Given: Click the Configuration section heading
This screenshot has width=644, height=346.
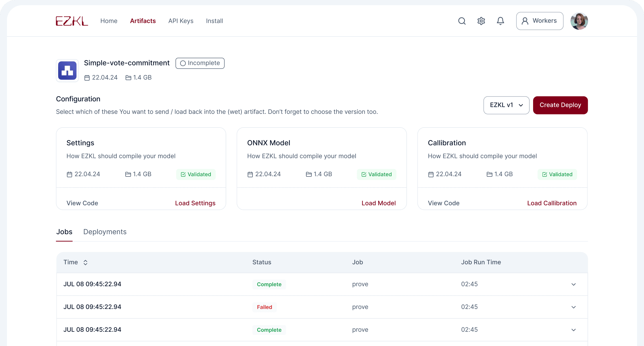Looking at the screenshot, I should click(78, 99).
